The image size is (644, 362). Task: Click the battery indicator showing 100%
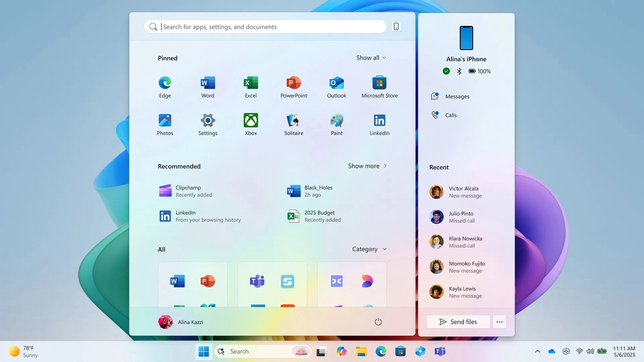pyautogui.click(x=479, y=71)
